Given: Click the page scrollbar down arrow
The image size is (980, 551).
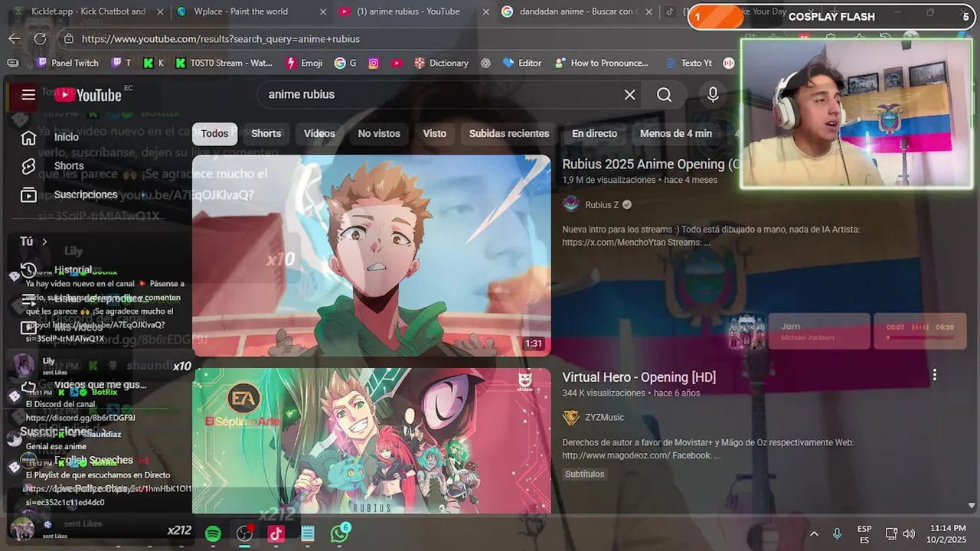Looking at the screenshot, I should click(x=972, y=505).
